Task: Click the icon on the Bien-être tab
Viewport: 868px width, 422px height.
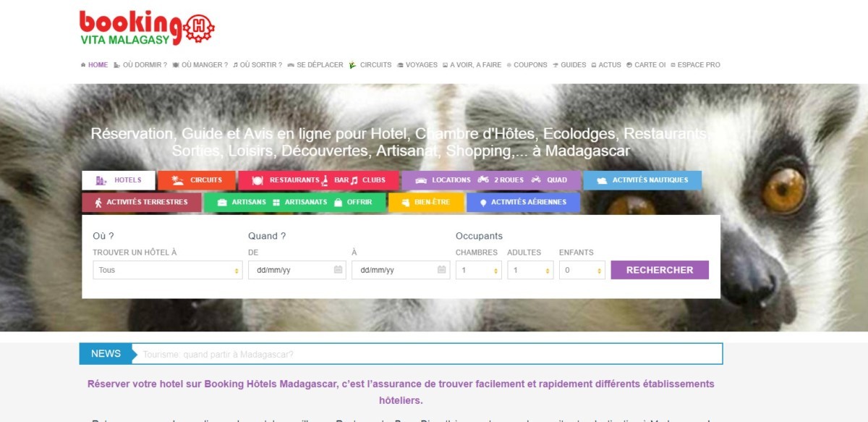Action: (405, 203)
